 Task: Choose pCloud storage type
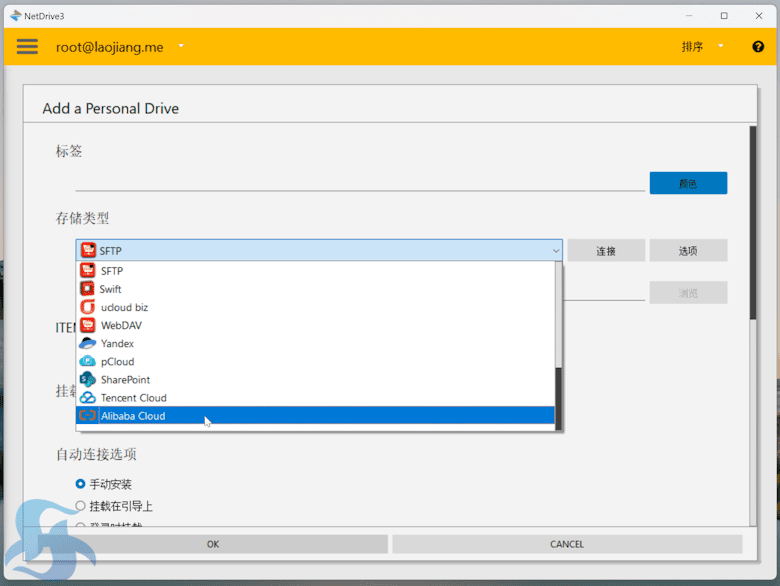[x=315, y=362]
